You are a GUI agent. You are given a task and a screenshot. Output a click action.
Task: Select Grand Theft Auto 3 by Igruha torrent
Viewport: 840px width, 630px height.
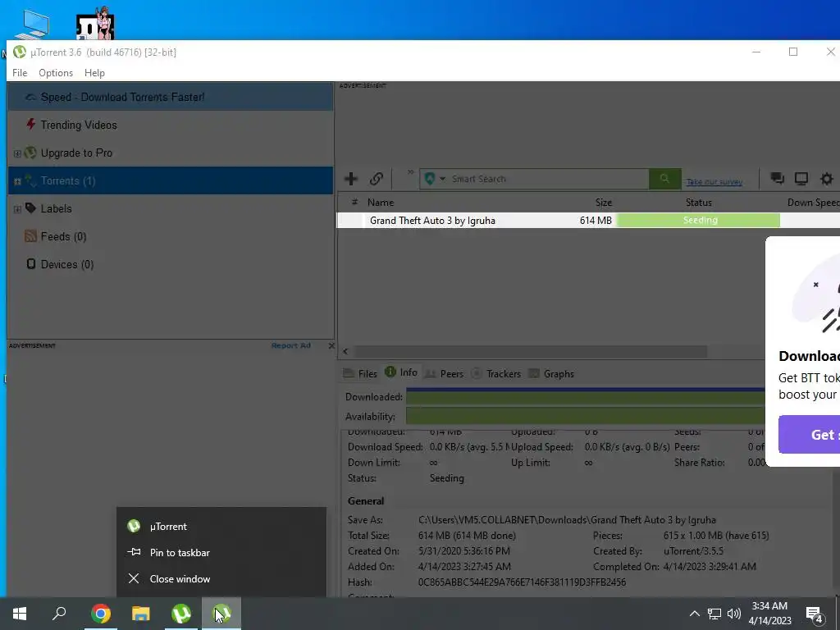432,221
